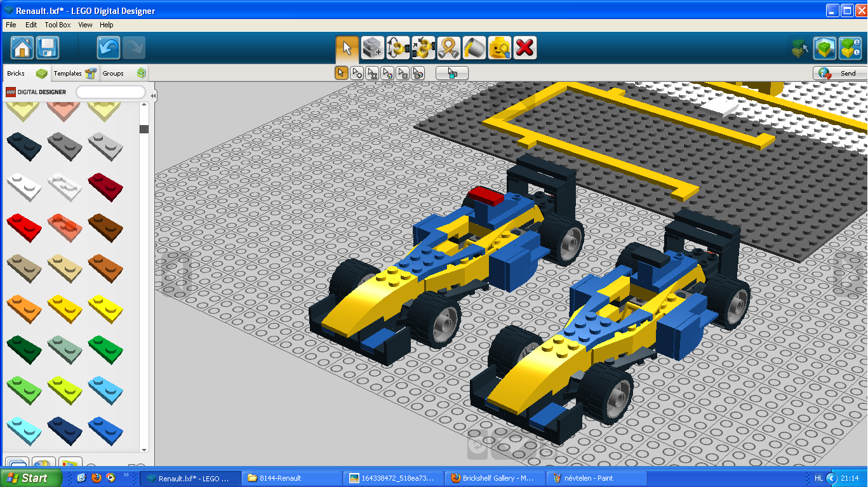Open the Edit menu
The image size is (868, 487).
click(31, 25)
